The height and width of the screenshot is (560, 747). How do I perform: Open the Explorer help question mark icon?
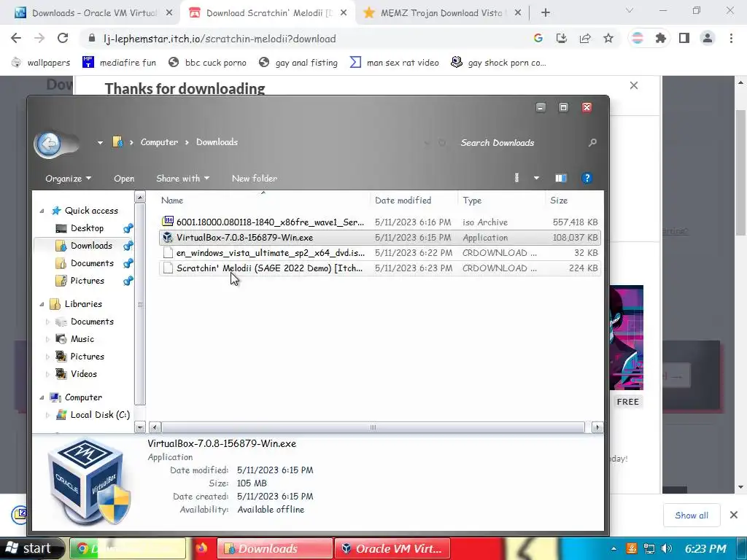click(x=587, y=178)
